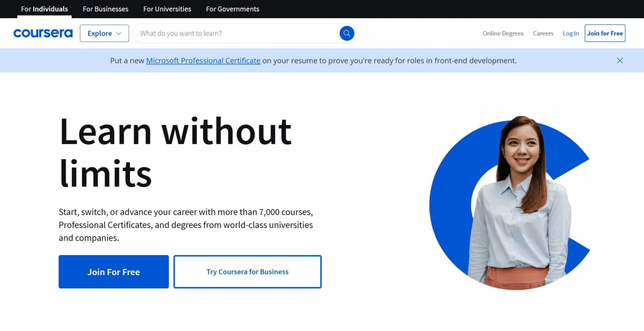Switch to the For Businesses tab
Screen dimensions: 644x331
pos(105,9)
